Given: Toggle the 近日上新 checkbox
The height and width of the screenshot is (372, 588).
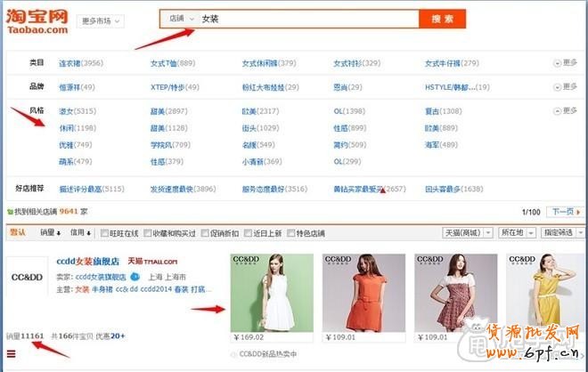Looking at the screenshot, I should (x=248, y=233).
